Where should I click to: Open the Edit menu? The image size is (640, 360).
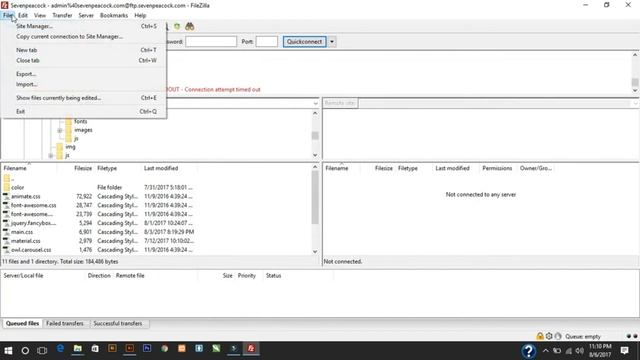point(23,16)
